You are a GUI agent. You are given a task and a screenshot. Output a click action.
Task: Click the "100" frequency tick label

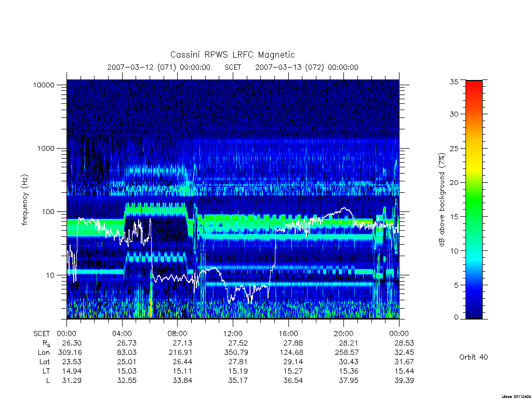[x=48, y=212]
